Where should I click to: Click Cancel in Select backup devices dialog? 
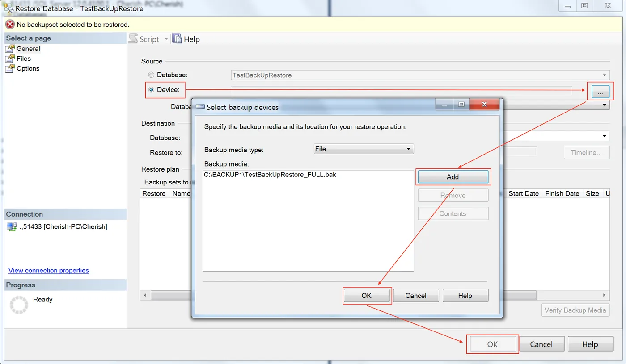416,296
